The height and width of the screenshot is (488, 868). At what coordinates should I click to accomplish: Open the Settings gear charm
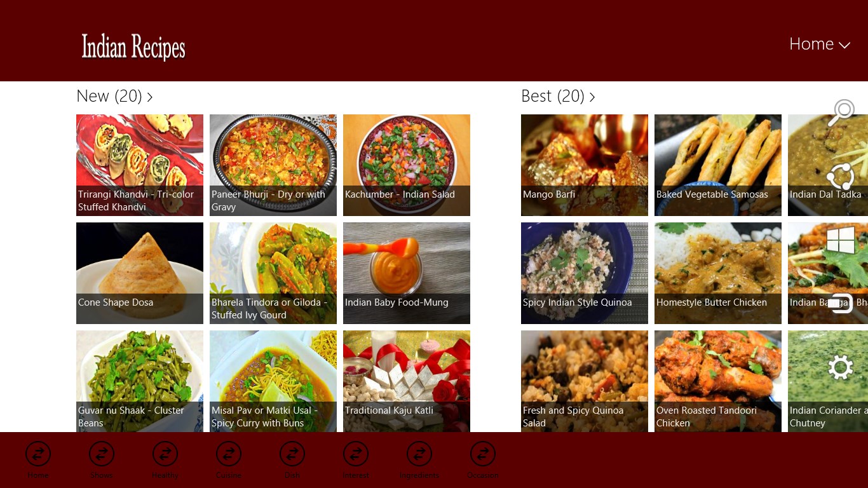(x=841, y=367)
